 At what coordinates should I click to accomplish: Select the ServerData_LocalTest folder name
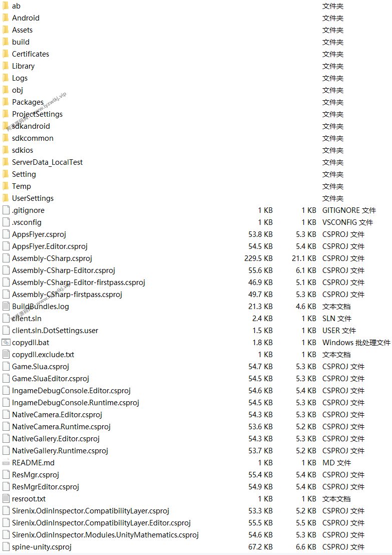47,162
